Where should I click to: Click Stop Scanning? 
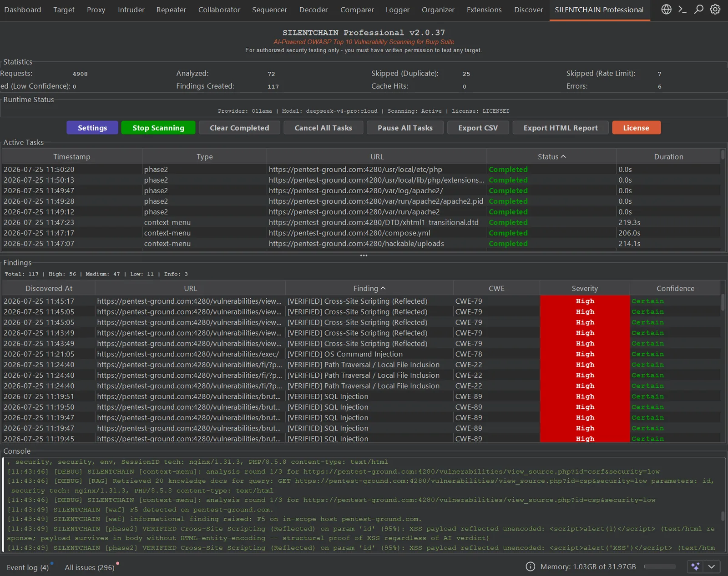pyautogui.click(x=158, y=128)
